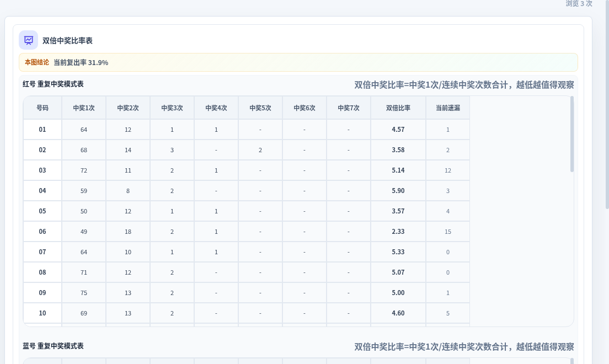The height and width of the screenshot is (364, 609).
Task: Click the 5.90 ratio for number 04
Action: point(398,191)
